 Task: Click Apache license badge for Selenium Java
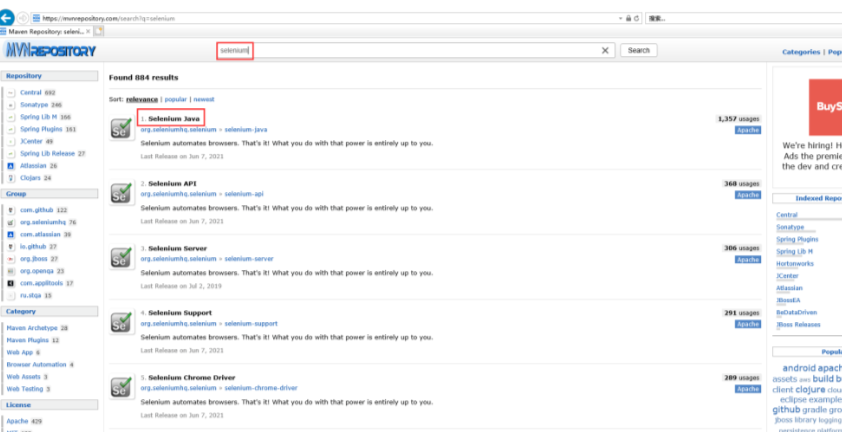[747, 130]
